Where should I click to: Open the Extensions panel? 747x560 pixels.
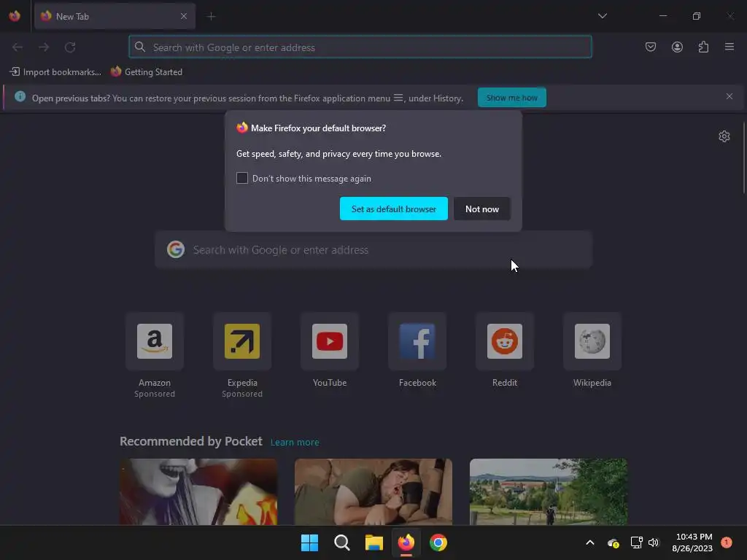click(703, 47)
